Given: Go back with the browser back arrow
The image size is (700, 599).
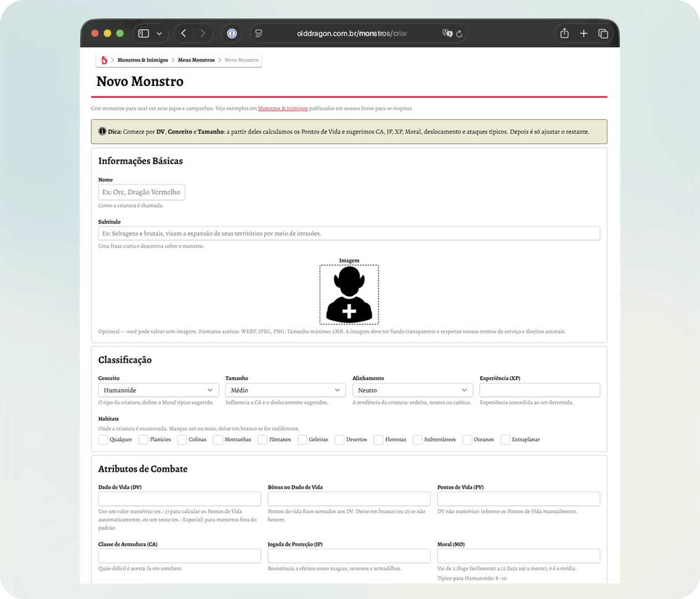Looking at the screenshot, I should click(184, 33).
